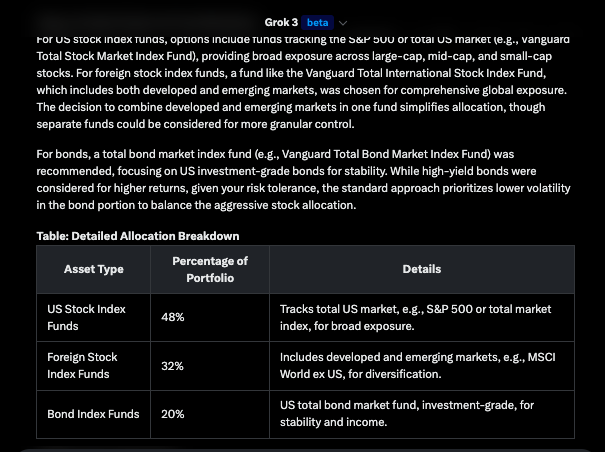
Task: Click the 'Table: Detailed Allocation Breakdown' heading
Action: pos(137,236)
